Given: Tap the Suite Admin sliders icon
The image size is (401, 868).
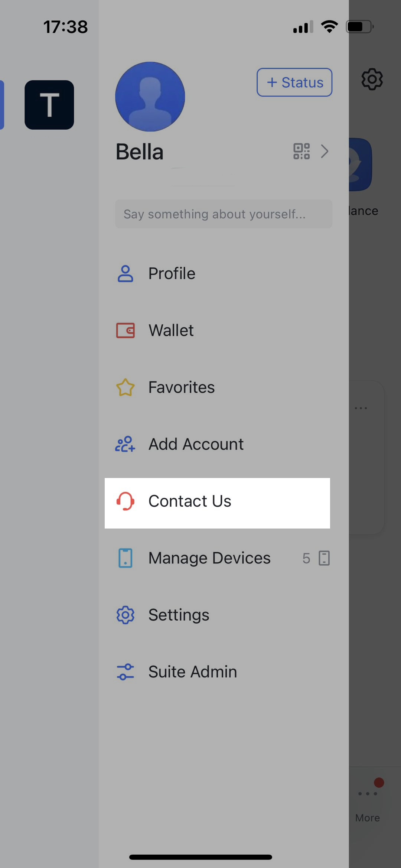Looking at the screenshot, I should click(125, 672).
